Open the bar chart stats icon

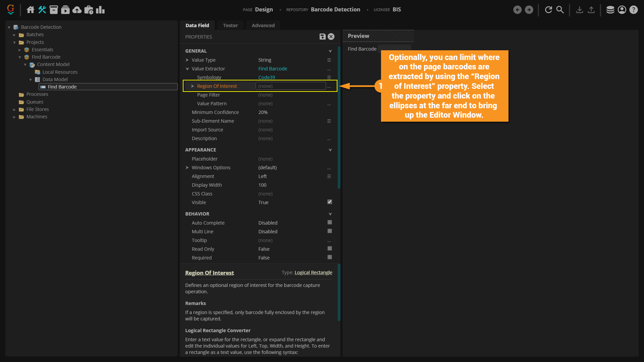100,10
